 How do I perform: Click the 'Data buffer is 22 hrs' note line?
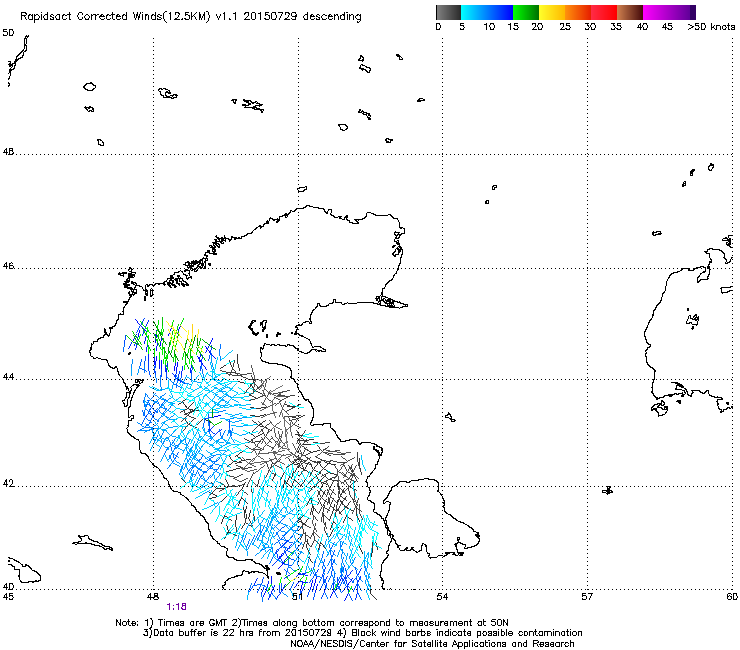362,633
